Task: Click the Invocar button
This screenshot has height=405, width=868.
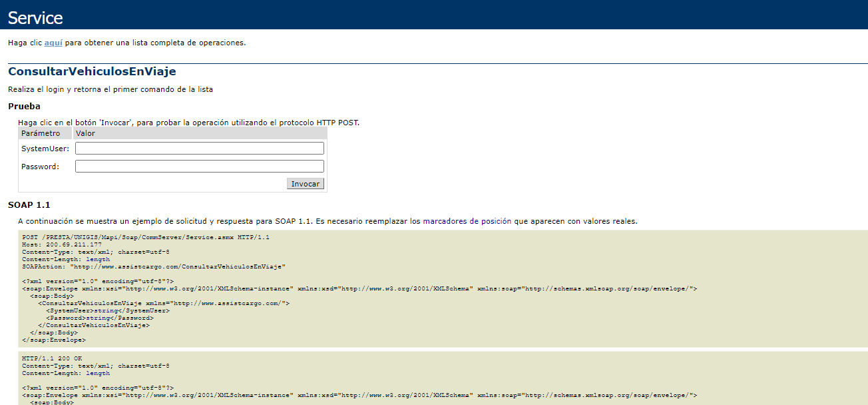Action: point(306,184)
